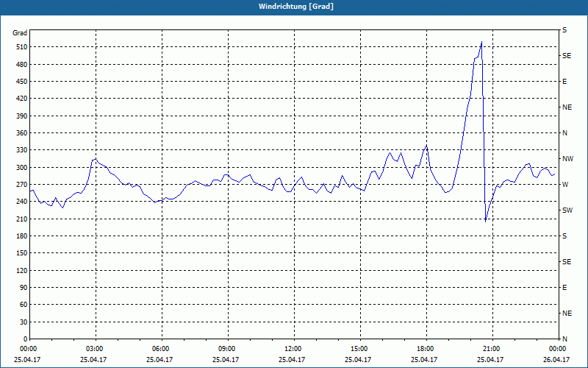
Task: Click the E compass label beside the 90 gridline
Action: (x=564, y=288)
